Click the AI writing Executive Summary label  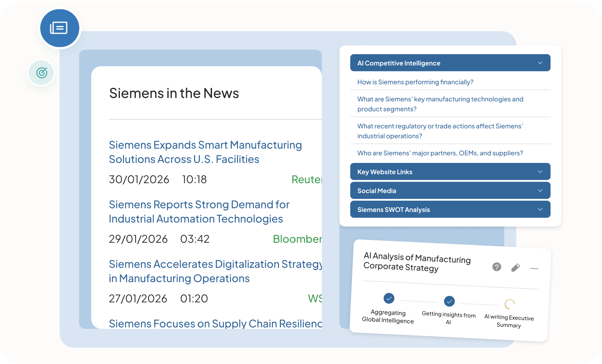509,321
